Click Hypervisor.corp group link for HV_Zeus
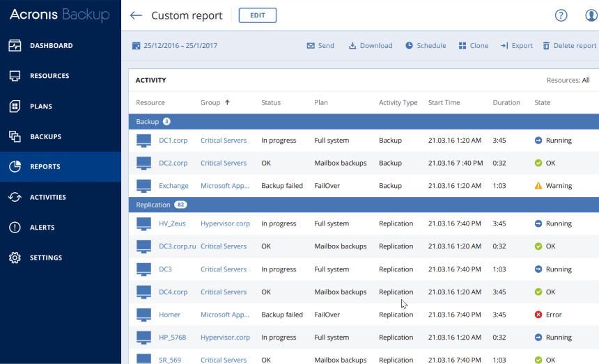Viewport: 599px width, 364px height. (225, 223)
